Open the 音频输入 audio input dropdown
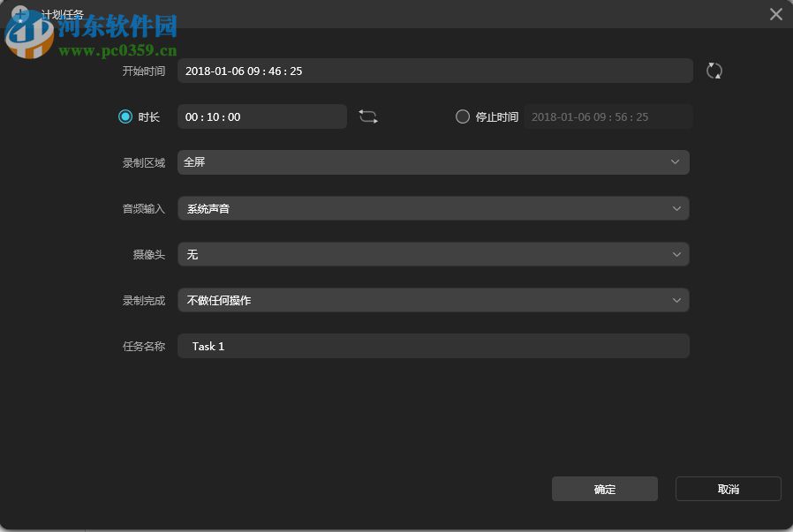This screenshot has height=532, width=793. click(433, 208)
